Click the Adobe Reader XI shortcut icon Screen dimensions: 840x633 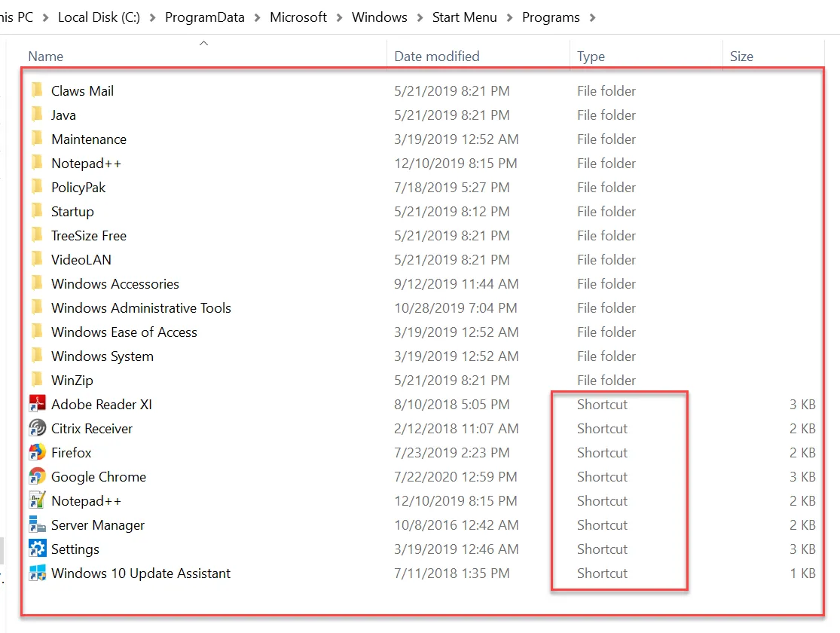click(x=37, y=405)
